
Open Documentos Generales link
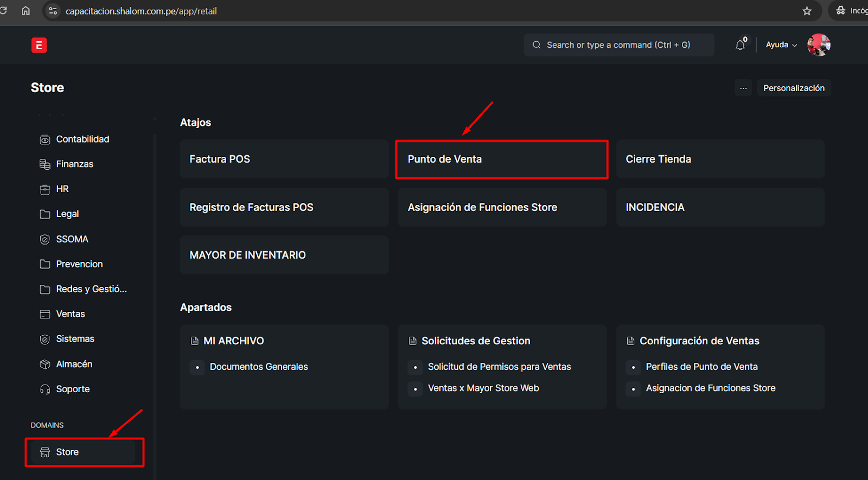coord(259,367)
